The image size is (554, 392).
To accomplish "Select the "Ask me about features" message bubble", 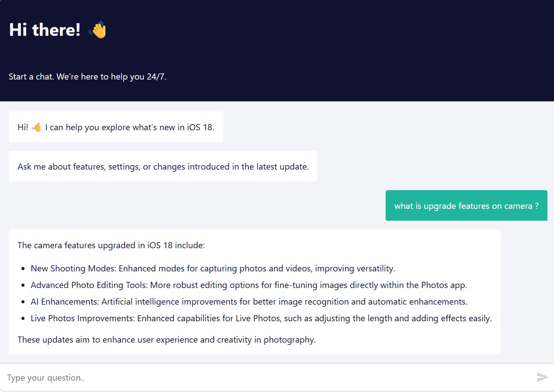I will [x=163, y=167].
